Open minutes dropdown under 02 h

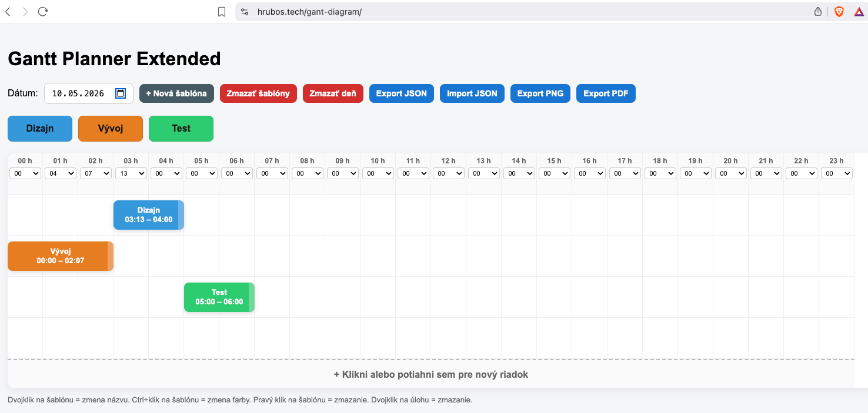click(x=96, y=173)
